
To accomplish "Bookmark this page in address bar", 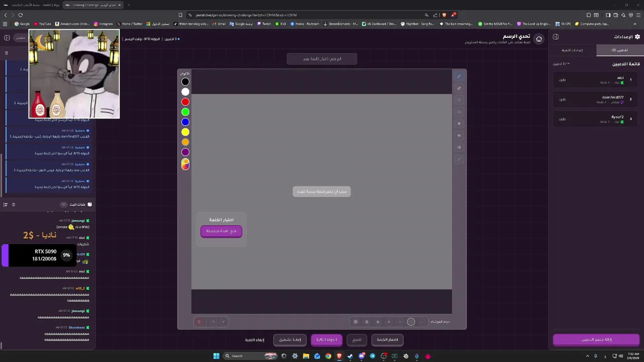I will pos(181,15).
